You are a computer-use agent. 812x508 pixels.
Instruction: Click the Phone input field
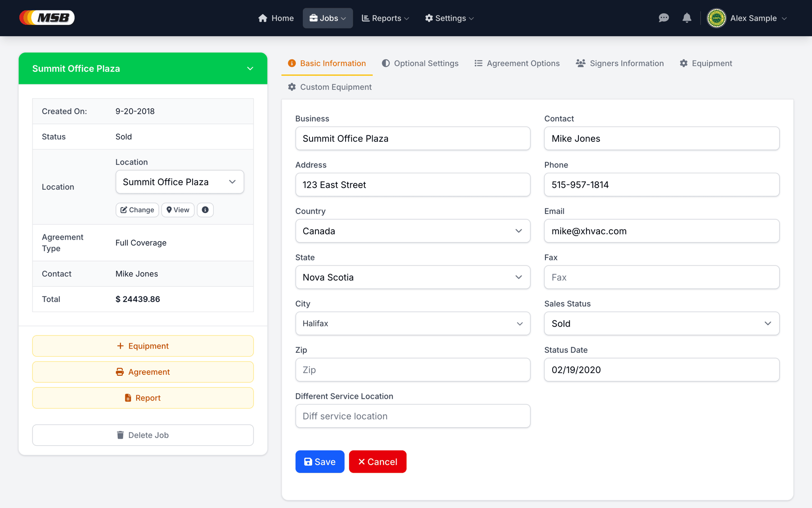click(662, 185)
